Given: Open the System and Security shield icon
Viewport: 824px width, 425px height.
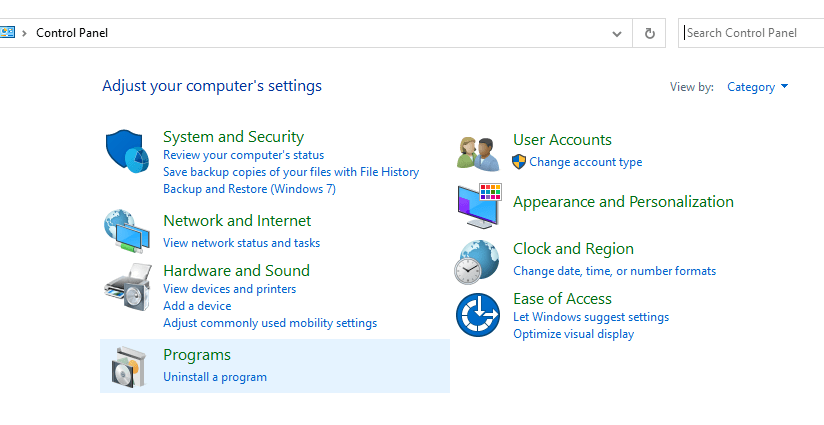Looking at the screenshot, I should coord(128,151).
